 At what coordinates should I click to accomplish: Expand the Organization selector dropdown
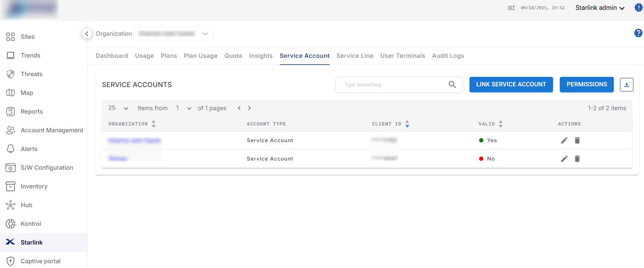[205, 34]
